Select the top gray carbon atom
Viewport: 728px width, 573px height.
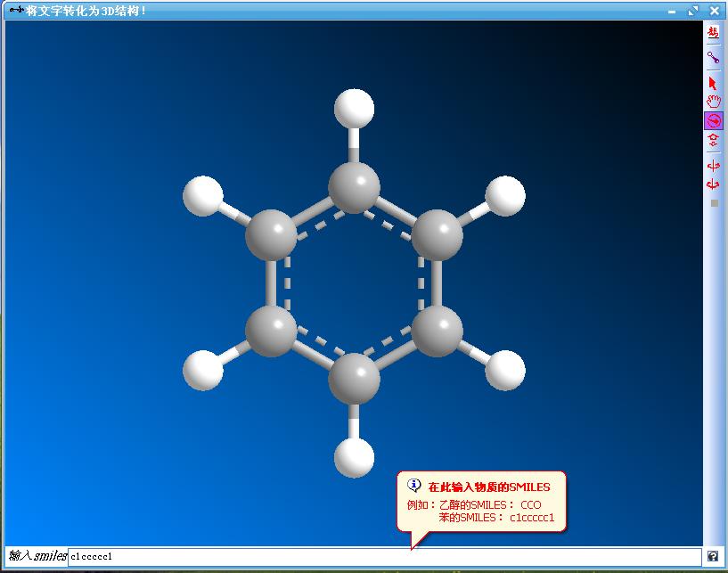point(354,188)
